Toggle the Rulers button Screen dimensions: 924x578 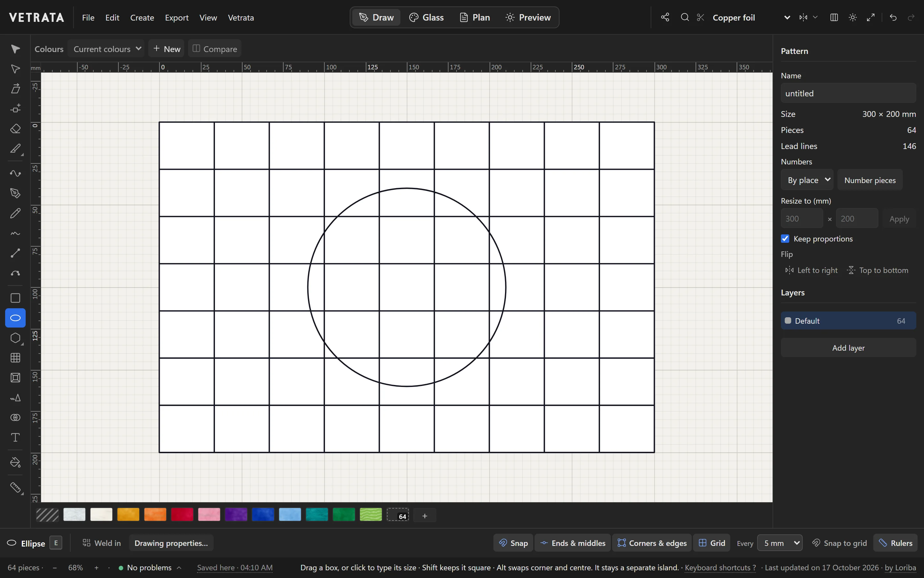click(x=896, y=543)
